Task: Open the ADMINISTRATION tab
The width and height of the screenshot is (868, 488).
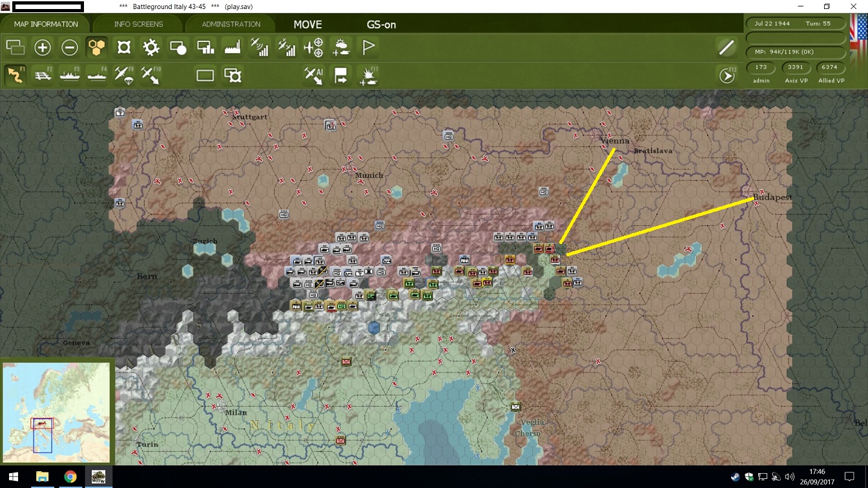Action: pos(231,25)
